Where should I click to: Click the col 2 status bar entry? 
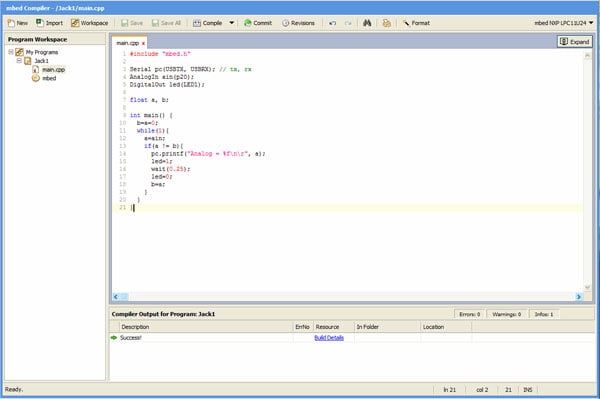pos(482,390)
